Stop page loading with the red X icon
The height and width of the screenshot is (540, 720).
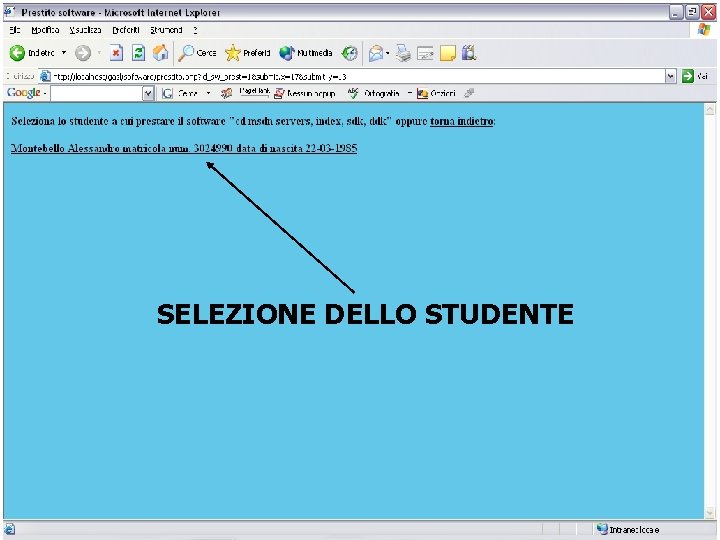click(x=116, y=53)
